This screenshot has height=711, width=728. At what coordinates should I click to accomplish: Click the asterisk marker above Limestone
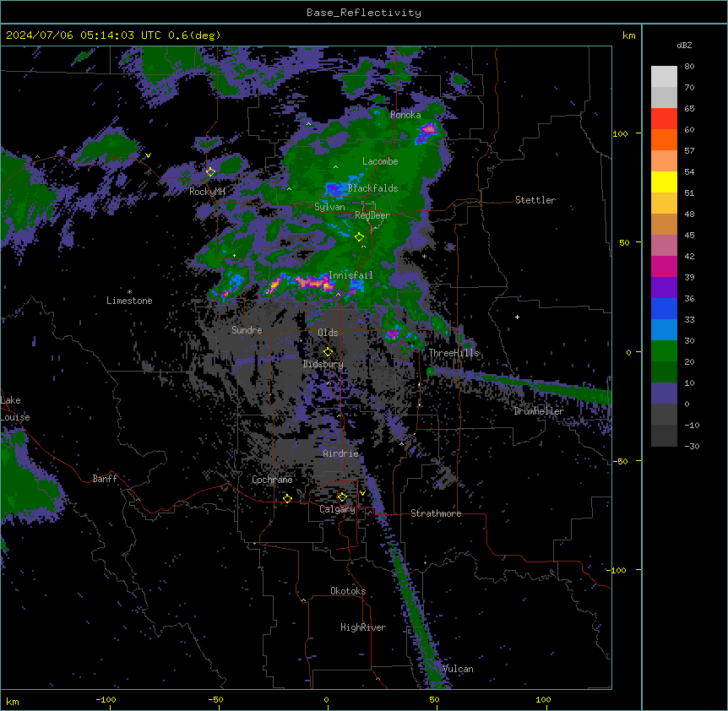point(129,292)
